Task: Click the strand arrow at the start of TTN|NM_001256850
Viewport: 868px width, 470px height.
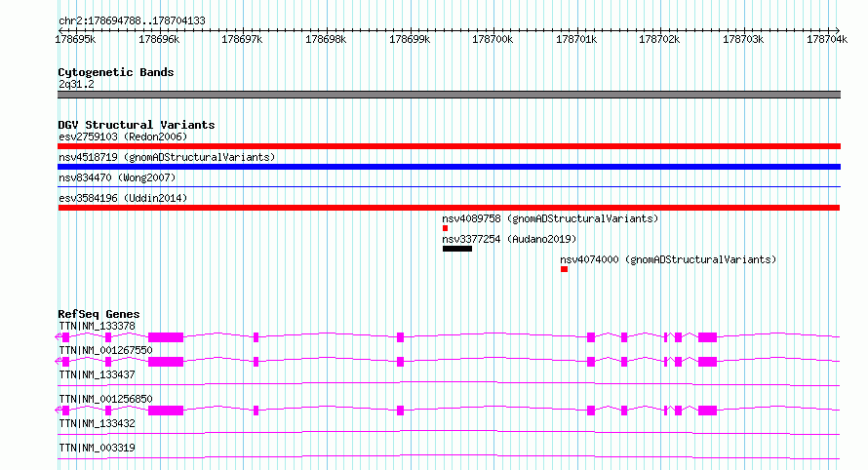Action: pos(59,410)
